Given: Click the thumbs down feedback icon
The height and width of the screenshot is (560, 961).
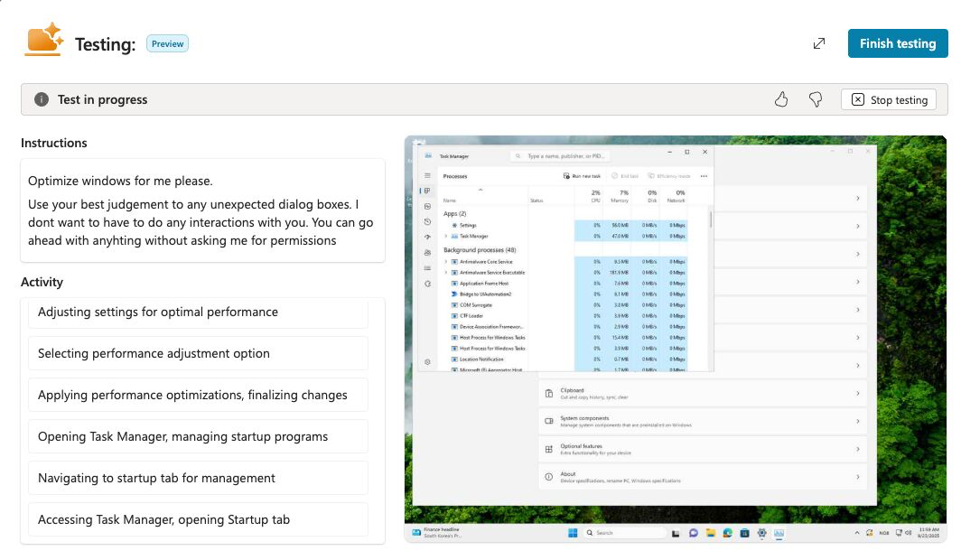Looking at the screenshot, I should (x=816, y=99).
